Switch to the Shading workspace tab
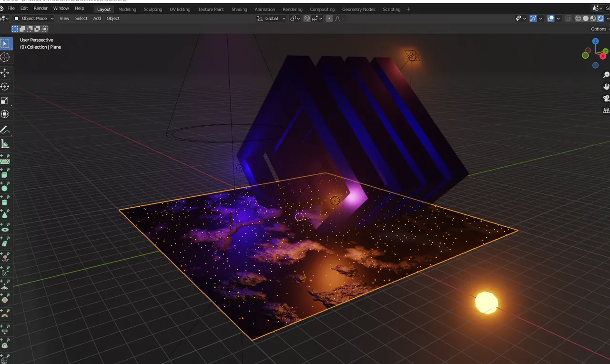Viewport: 610px width, 364px height. 239,9
